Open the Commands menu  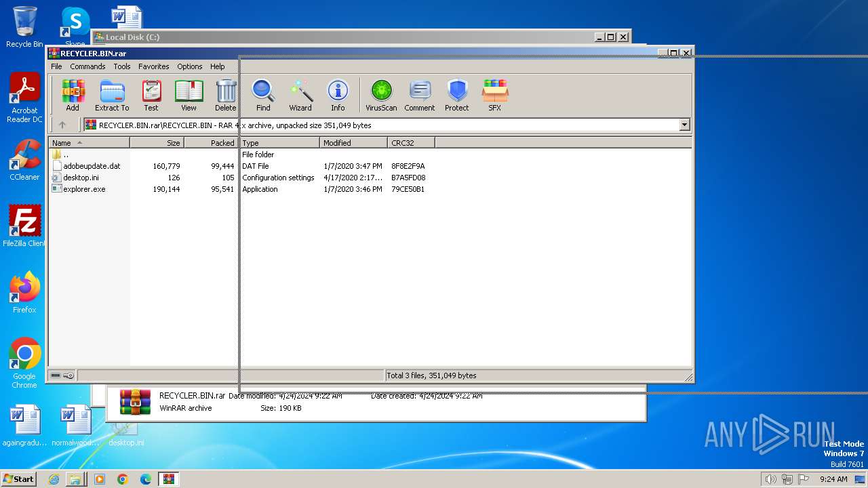[x=87, y=66]
